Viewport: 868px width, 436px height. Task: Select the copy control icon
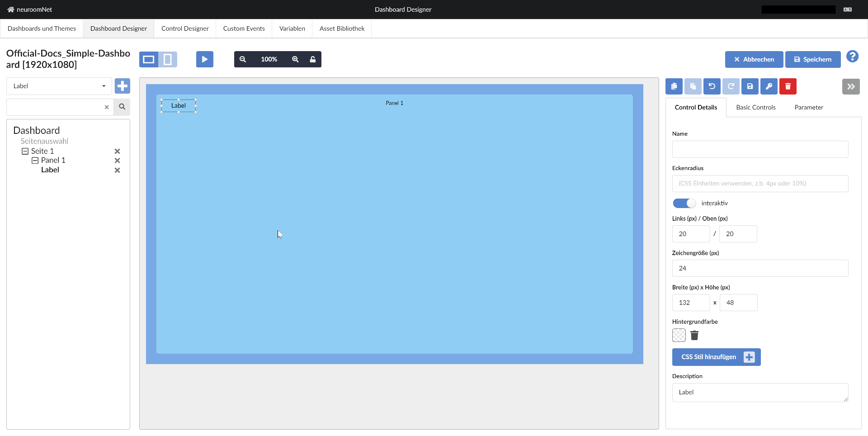tap(674, 86)
